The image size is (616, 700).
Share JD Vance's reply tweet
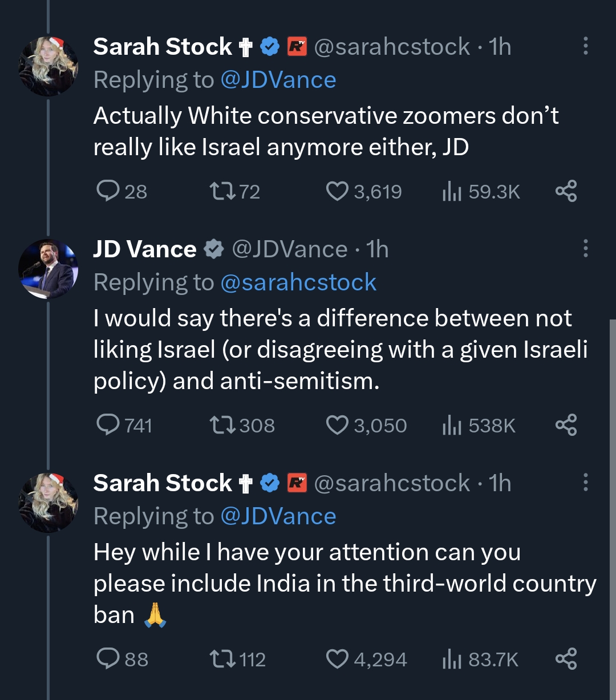(x=566, y=425)
